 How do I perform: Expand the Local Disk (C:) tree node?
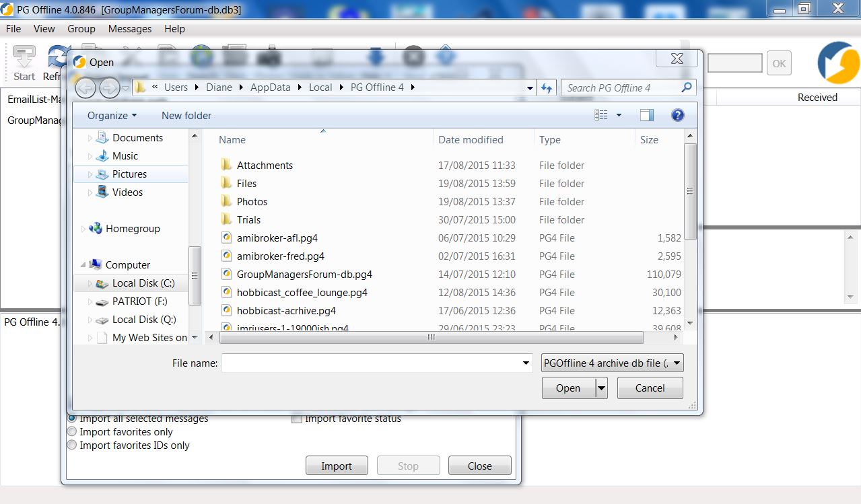(x=90, y=283)
